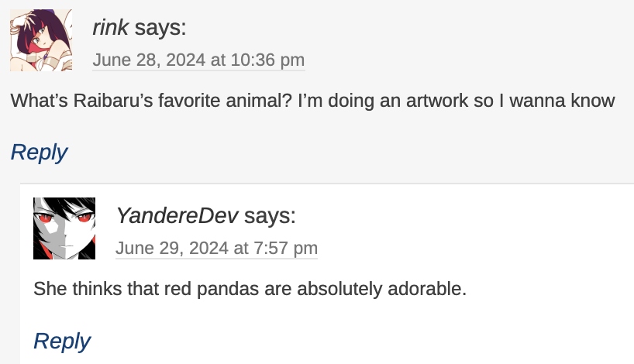Click rink's question about Raibaru's favorite animal
This screenshot has width=634, height=364.
tap(312, 101)
